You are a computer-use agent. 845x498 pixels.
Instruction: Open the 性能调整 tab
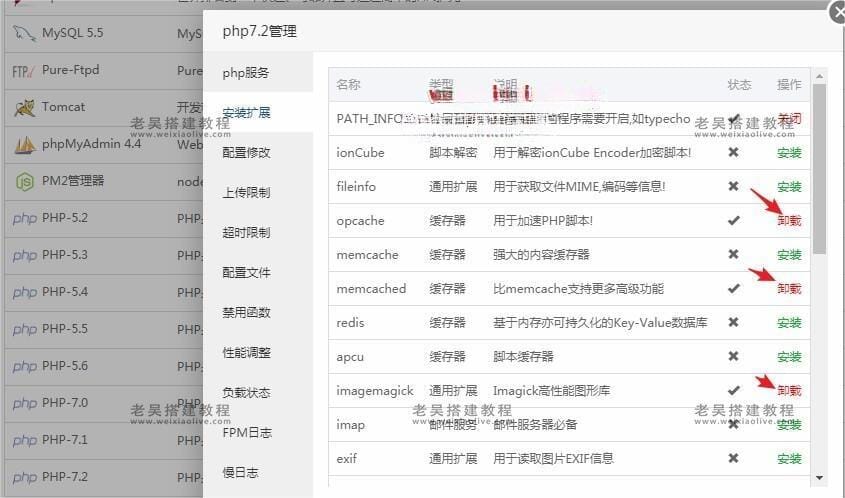(x=258, y=352)
